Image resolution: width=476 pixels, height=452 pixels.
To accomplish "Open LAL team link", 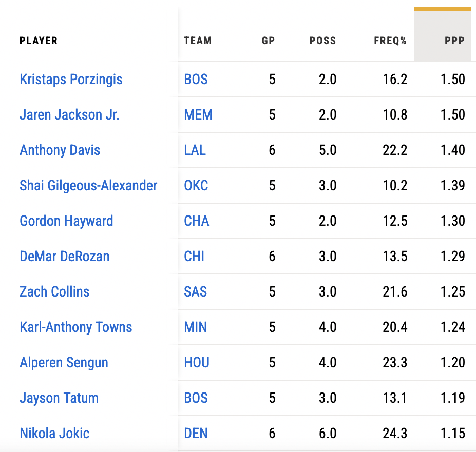I will 195,150.
